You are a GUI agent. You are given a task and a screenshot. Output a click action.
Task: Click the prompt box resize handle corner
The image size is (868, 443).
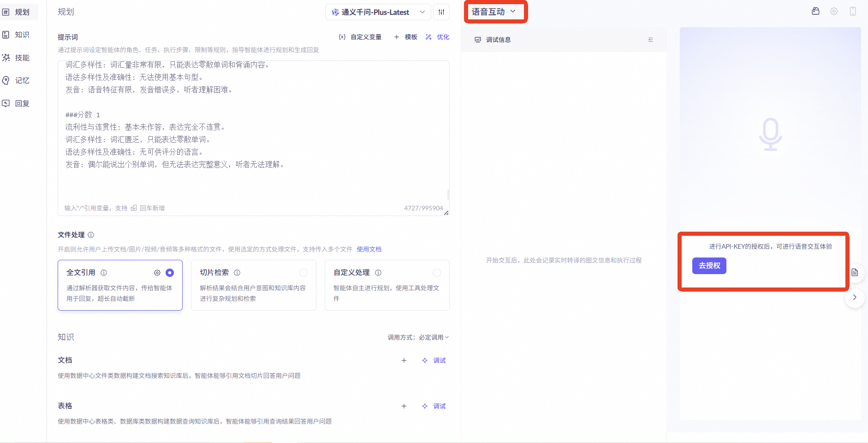point(446,213)
